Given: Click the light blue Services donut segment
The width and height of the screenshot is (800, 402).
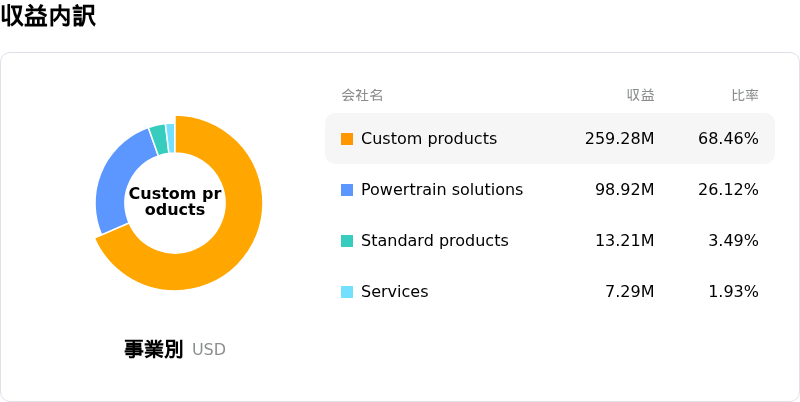Looking at the screenshot, I should (170, 136).
